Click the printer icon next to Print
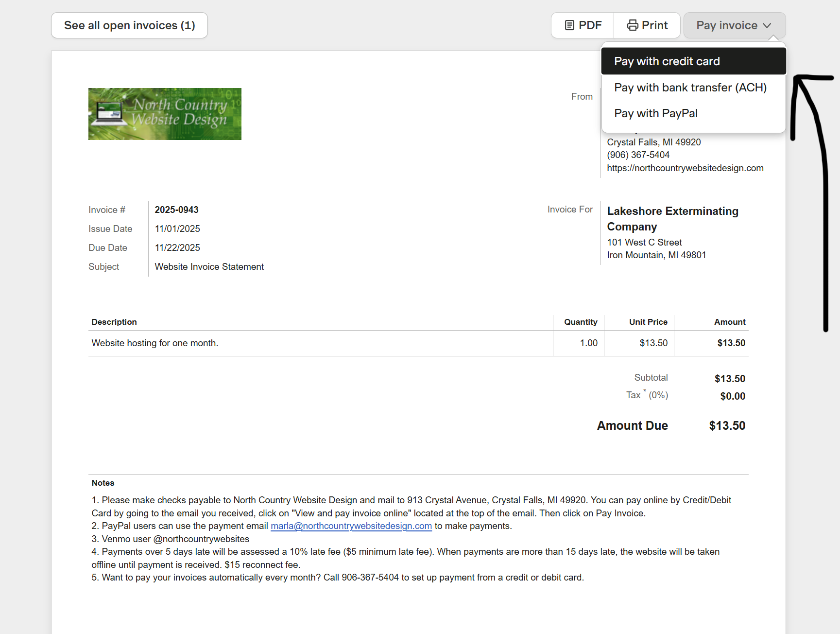Screen dimensions: 840x634 click(x=632, y=25)
